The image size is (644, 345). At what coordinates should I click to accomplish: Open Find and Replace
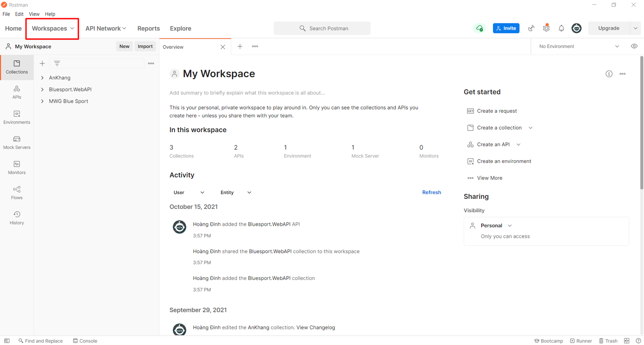[41, 341]
